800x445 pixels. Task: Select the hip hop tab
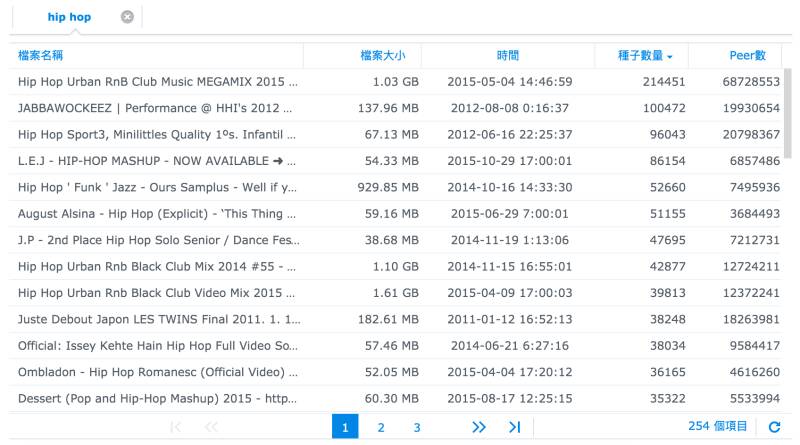[69, 17]
